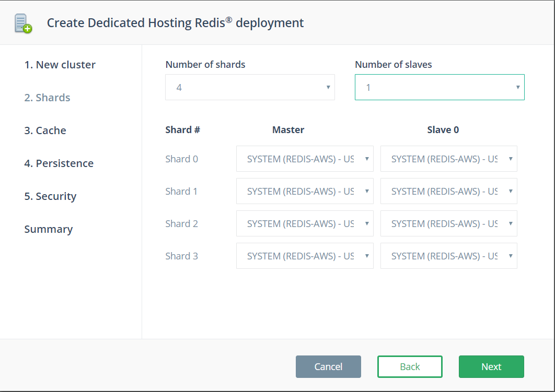The width and height of the screenshot is (555, 392).
Task: Go to step 5. Security
Action: pos(50,196)
